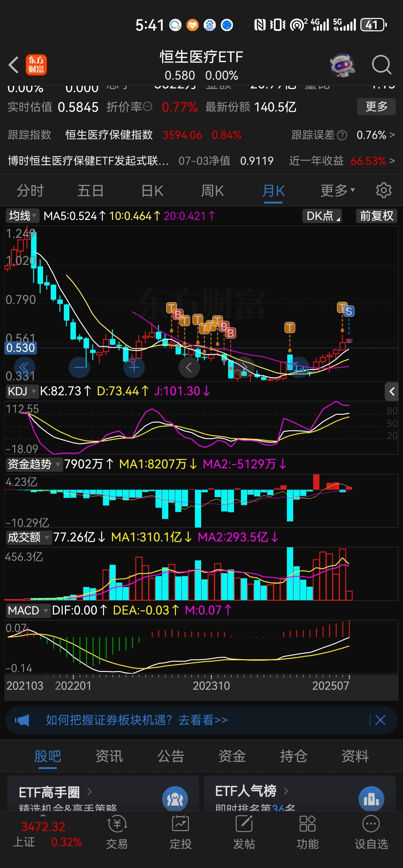Screen dimensions: 403x868
Task: Open 功能 in bottom bar
Action: pos(307,833)
